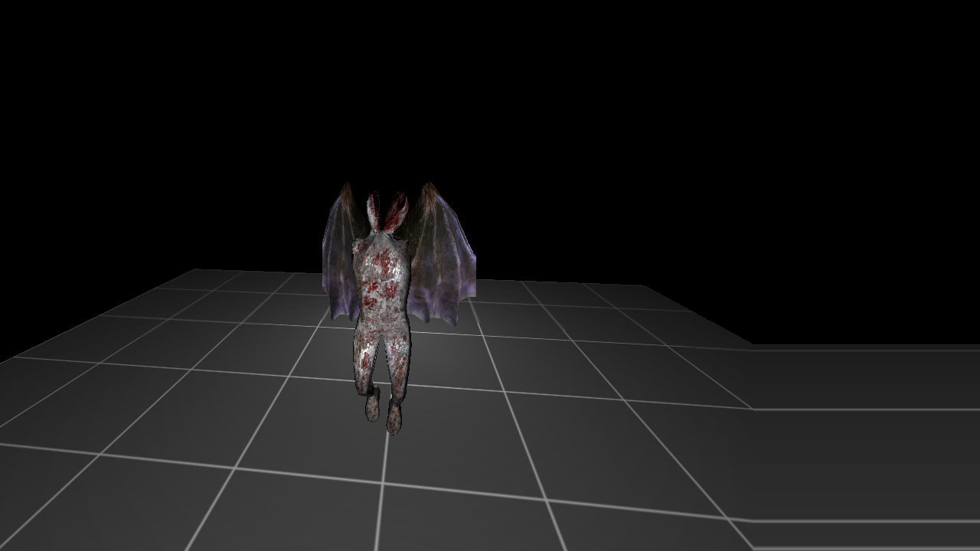The width and height of the screenshot is (980, 551).
Task: Click the far-left back corner of the floor
Action: pos(196,270)
